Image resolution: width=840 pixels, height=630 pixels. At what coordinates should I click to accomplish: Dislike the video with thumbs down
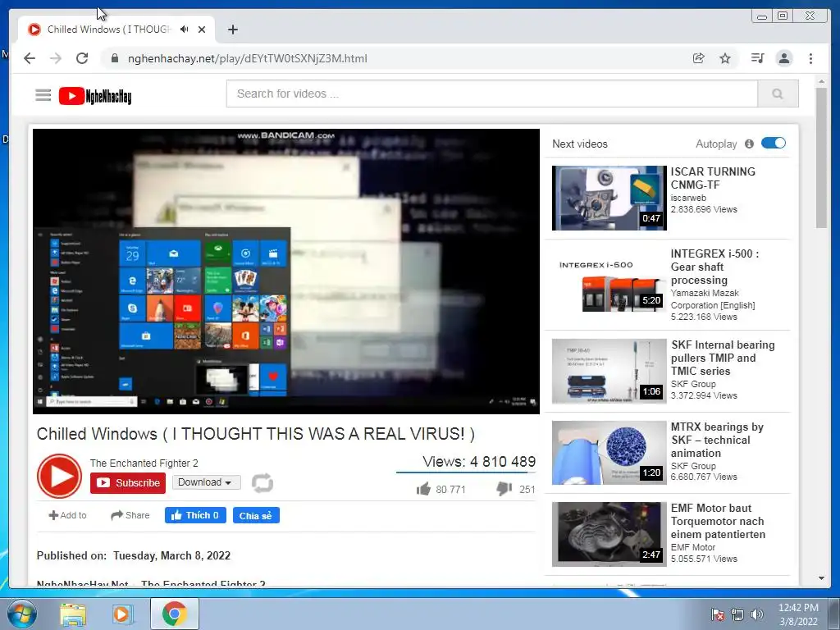pyautogui.click(x=504, y=489)
